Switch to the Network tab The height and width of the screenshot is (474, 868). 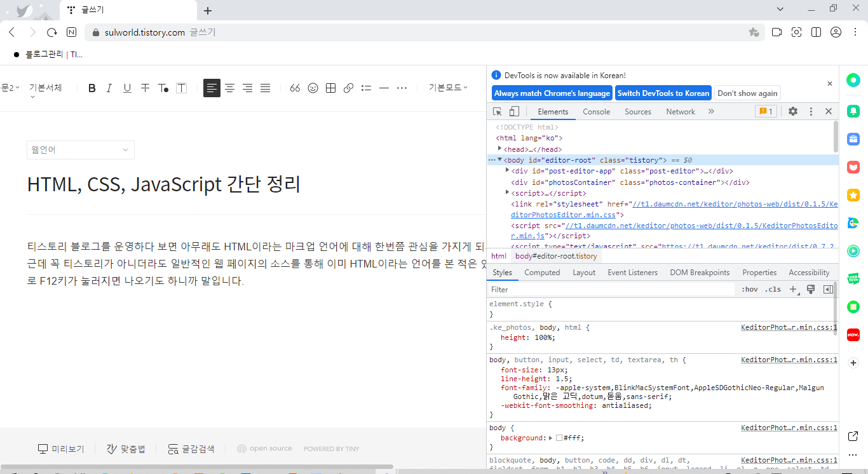681,112
